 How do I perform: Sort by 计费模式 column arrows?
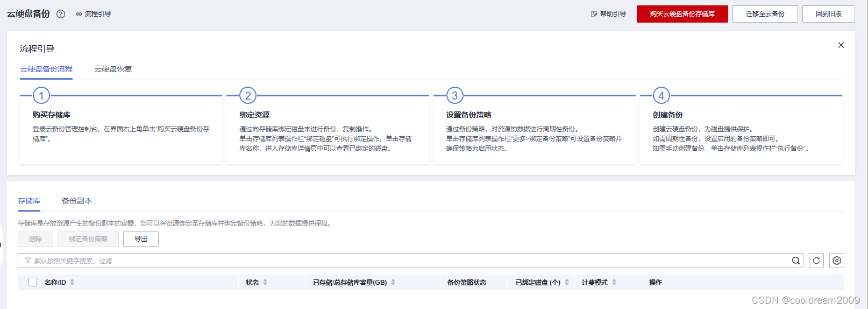click(614, 282)
